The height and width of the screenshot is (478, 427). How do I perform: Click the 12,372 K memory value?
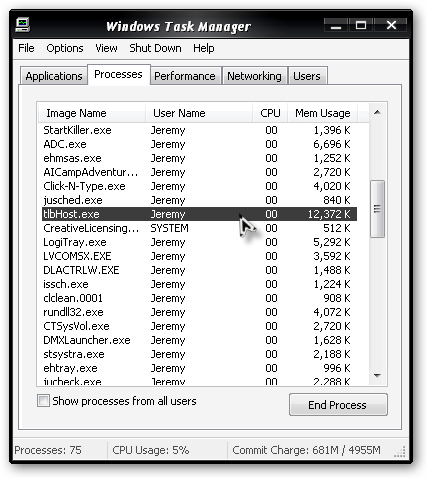click(329, 214)
